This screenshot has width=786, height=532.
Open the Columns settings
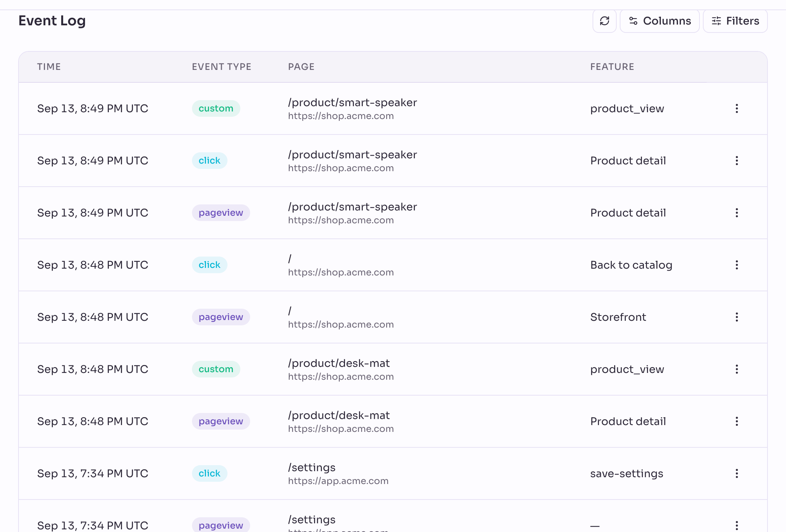[x=660, y=21]
